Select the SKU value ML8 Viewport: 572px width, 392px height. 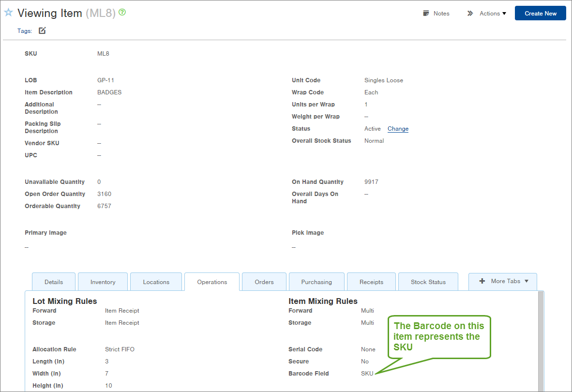point(103,54)
